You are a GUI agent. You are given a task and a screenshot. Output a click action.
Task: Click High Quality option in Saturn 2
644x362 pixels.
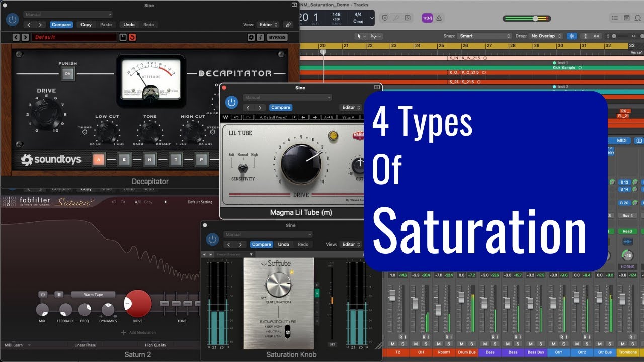[155, 345]
